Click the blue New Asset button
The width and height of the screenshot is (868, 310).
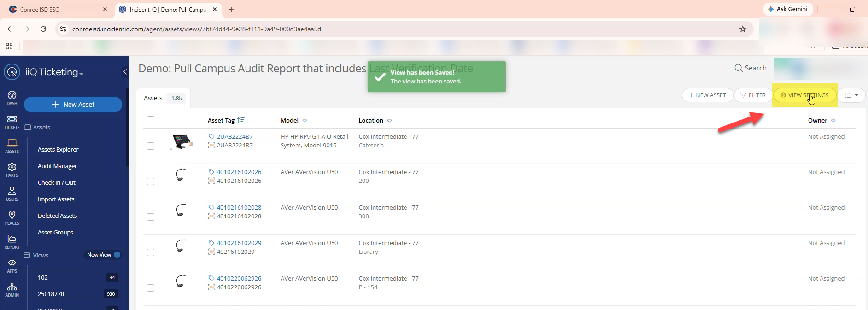click(x=73, y=105)
